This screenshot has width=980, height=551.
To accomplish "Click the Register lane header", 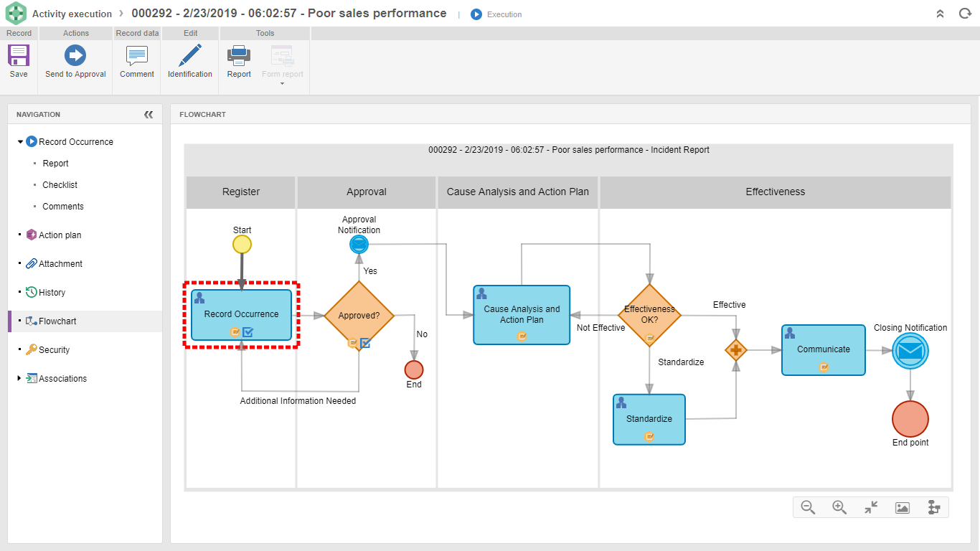I will pyautogui.click(x=241, y=192).
